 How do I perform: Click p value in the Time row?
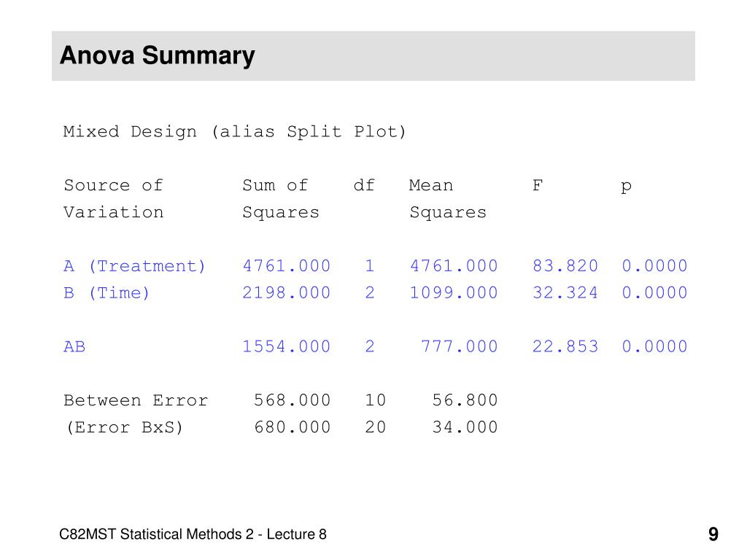point(654,293)
